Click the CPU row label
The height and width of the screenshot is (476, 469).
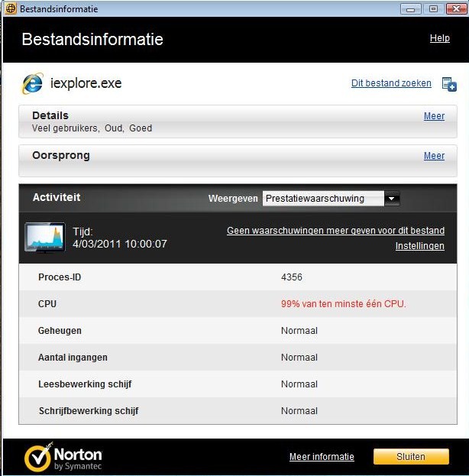47,304
